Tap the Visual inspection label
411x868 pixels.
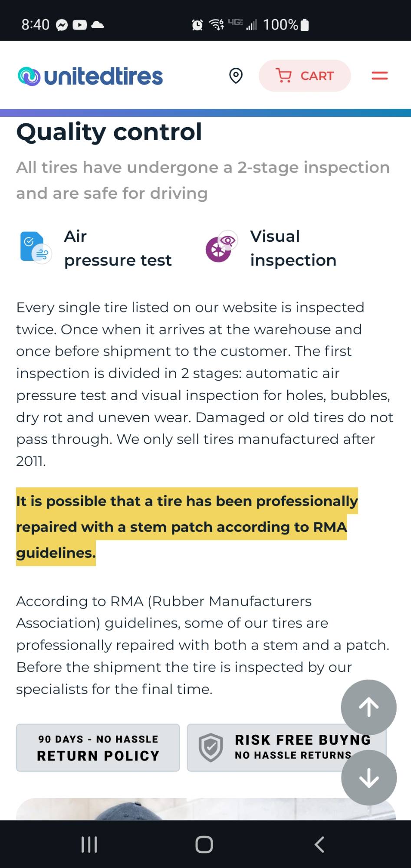click(x=293, y=248)
